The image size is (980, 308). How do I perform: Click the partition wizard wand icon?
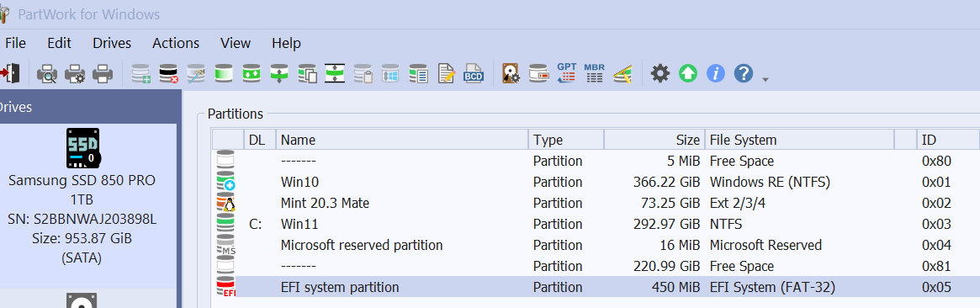click(x=196, y=74)
